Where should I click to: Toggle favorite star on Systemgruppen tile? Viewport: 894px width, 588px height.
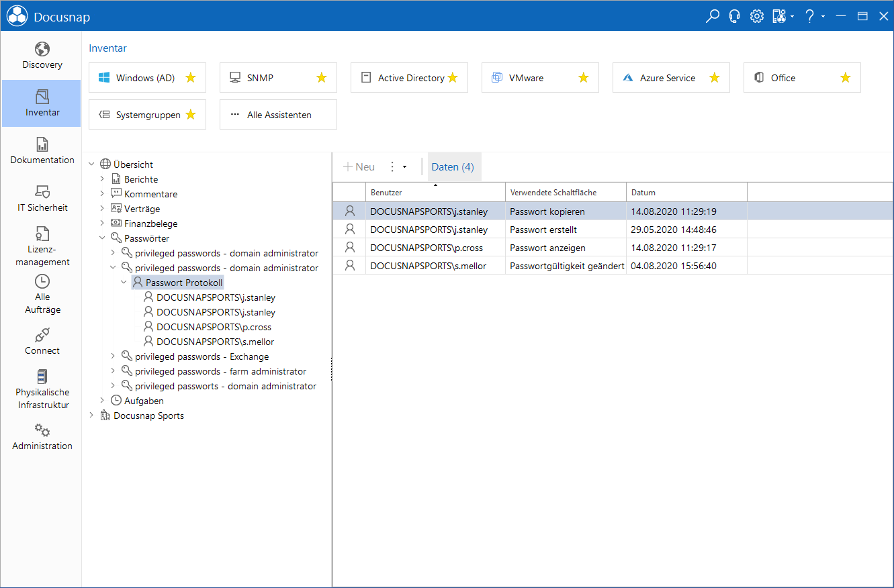191,115
